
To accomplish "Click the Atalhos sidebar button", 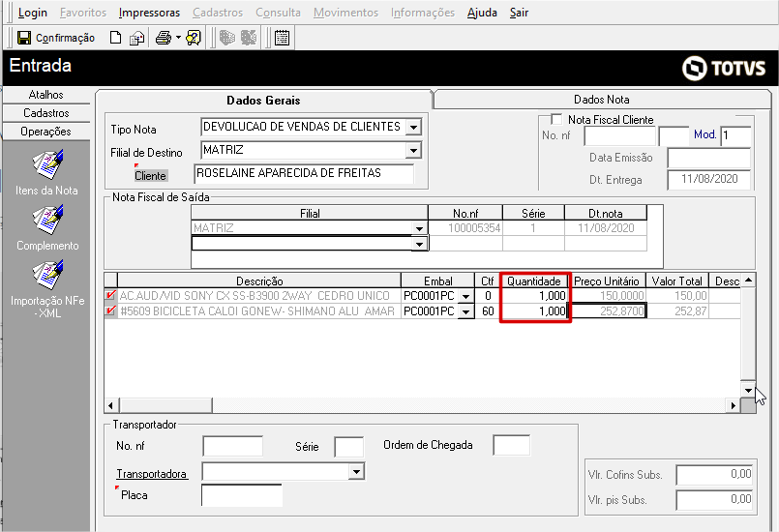I will [x=46, y=95].
